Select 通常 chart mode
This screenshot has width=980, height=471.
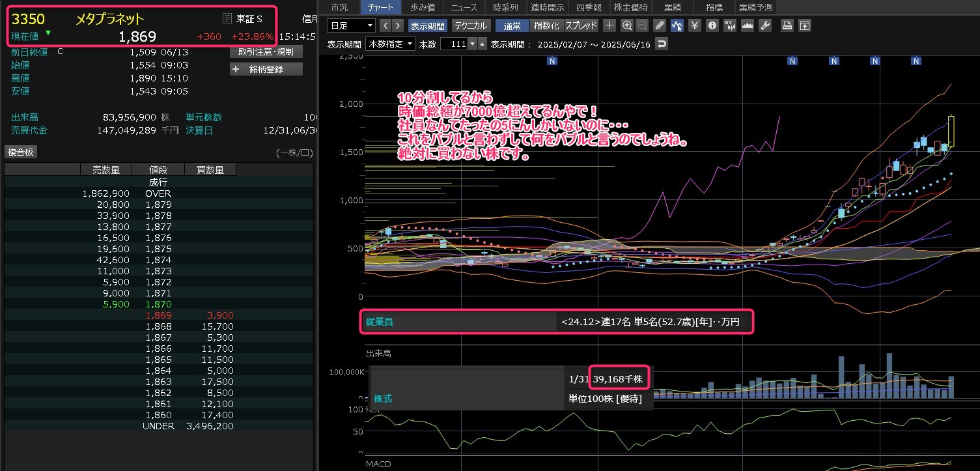point(512,26)
